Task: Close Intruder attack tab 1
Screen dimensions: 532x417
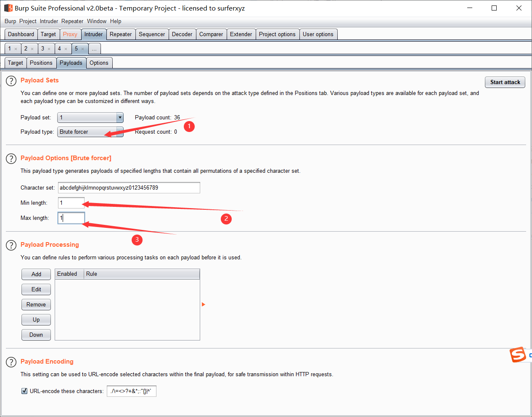Action: tap(16, 49)
